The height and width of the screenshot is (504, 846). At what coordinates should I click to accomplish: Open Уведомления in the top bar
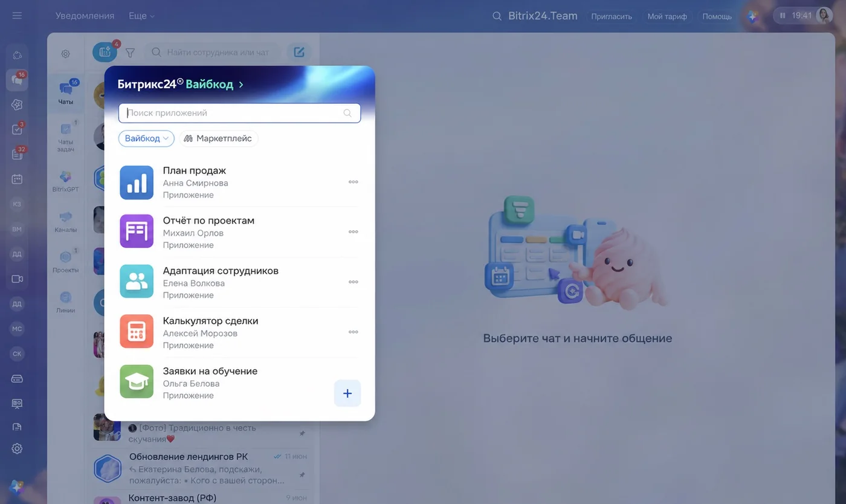click(85, 16)
